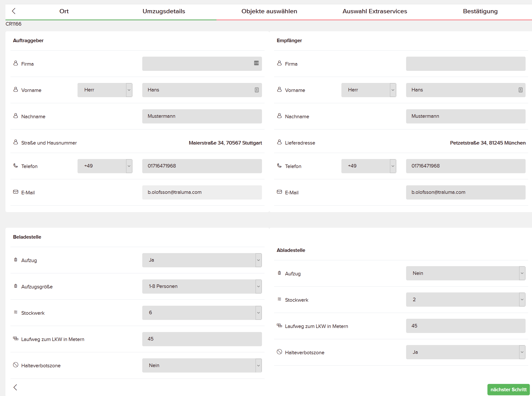Switch to the Objekte auswählen step
The image size is (532, 396).
(269, 11)
